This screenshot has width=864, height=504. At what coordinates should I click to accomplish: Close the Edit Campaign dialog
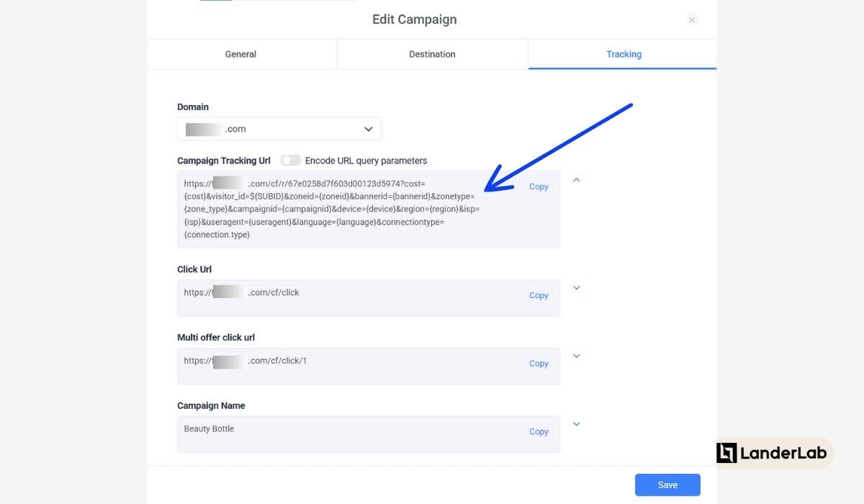tap(692, 20)
